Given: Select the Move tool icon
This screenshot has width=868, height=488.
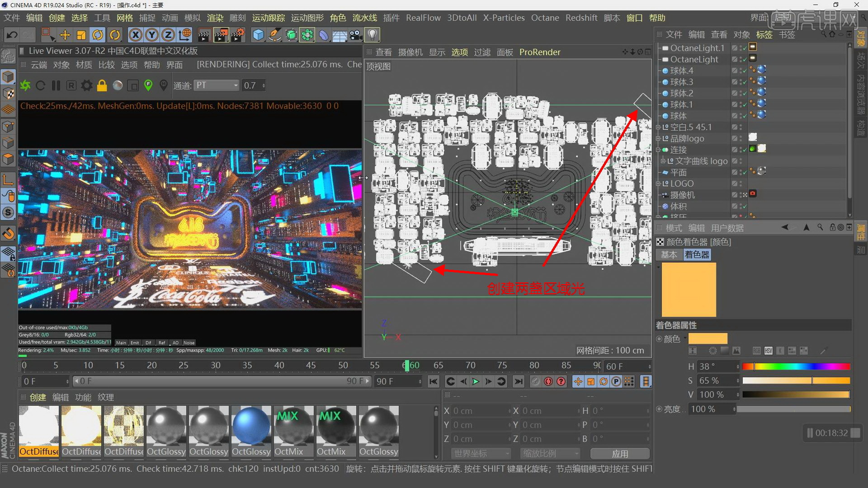Looking at the screenshot, I should (65, 35).
